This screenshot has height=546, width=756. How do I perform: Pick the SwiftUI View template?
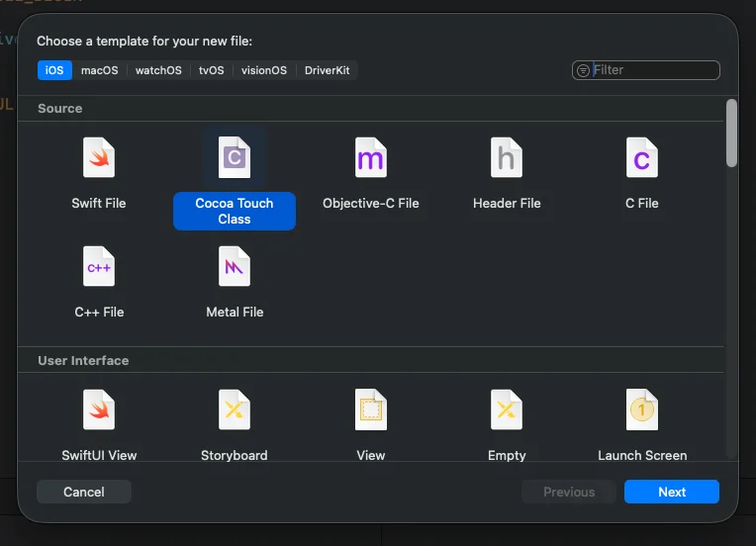99,410
